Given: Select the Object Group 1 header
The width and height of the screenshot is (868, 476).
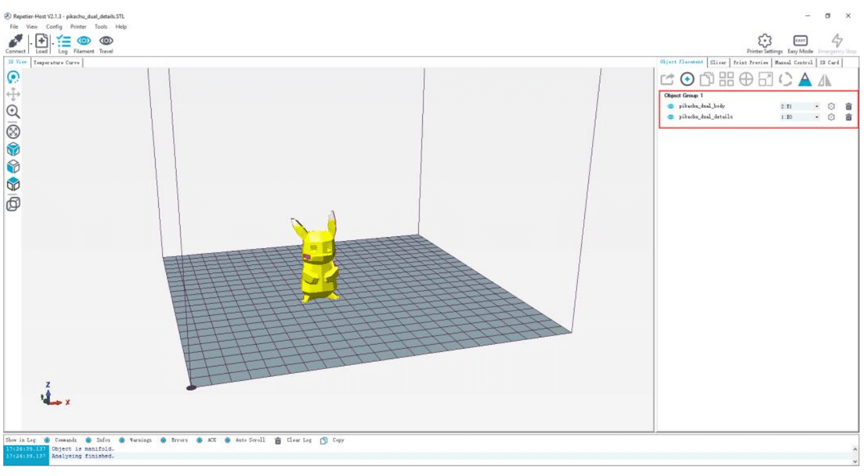Looking at the screenshot, I should 684,96.
